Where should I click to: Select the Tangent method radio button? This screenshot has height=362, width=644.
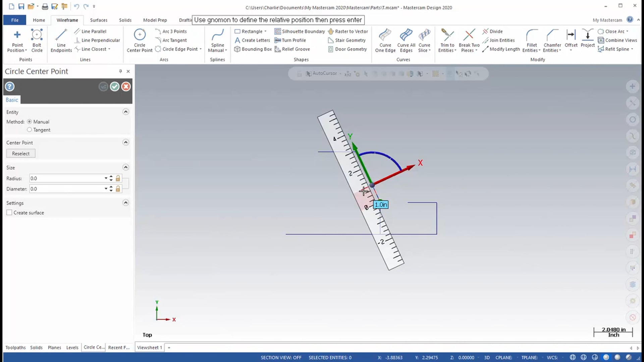pyautogui.click(x=30, y=130)
